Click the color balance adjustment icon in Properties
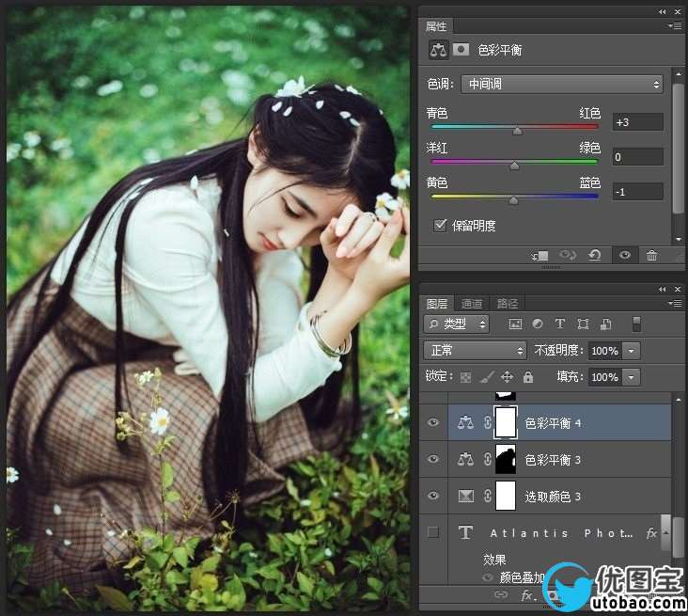This screenshot has width=688, height=616. pos(438,50)
